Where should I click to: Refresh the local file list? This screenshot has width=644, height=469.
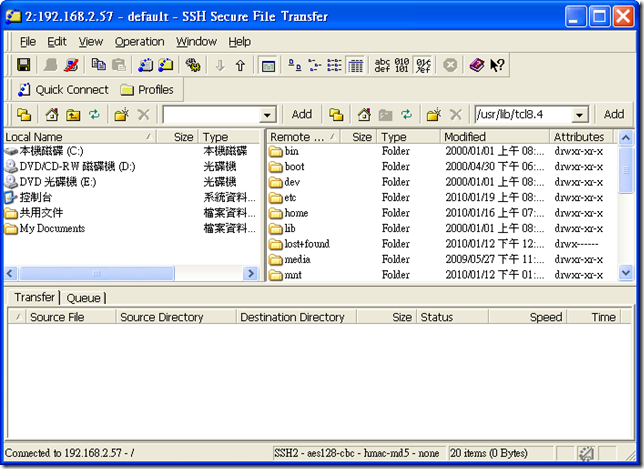[94, 115]
